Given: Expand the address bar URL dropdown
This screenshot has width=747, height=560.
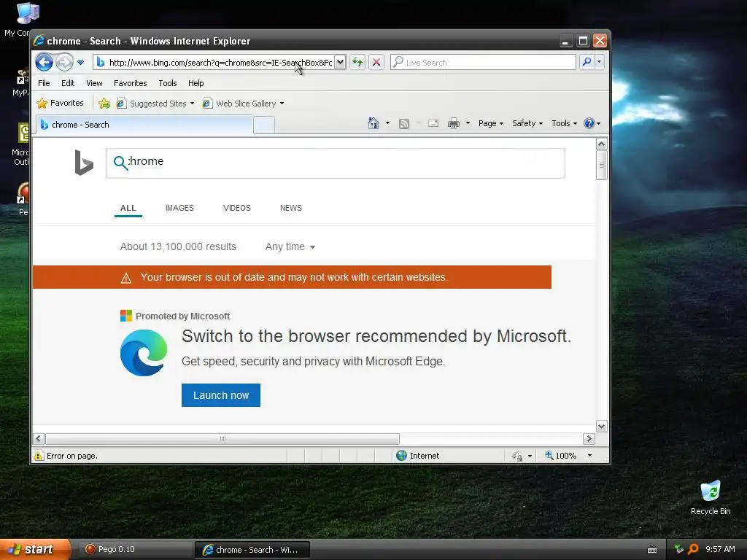Looking at the screenshot, I should [x=340, y=62].
